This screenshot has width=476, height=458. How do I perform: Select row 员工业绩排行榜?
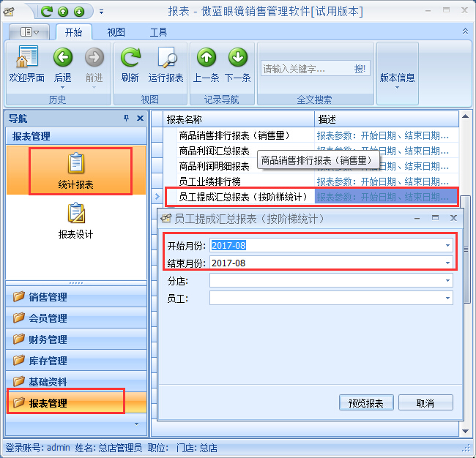click(x=310, y=181)
